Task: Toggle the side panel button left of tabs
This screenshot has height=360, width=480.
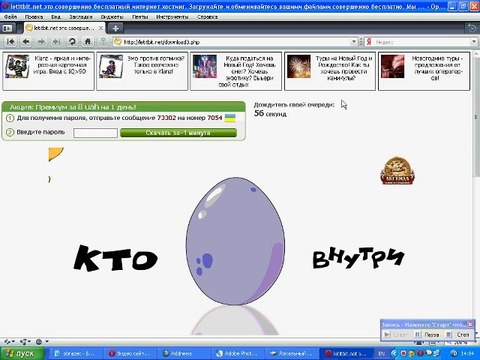Action: point(7,28)
